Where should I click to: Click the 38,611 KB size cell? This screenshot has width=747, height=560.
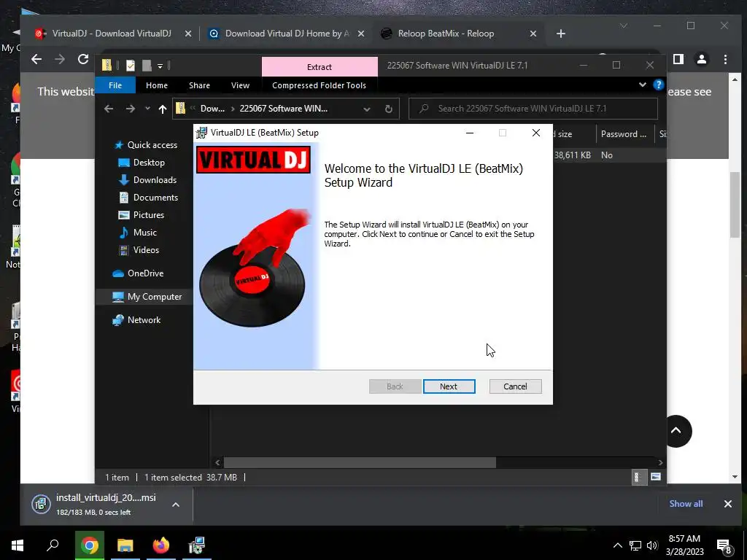pyautogui.click(x=572, y=155)
